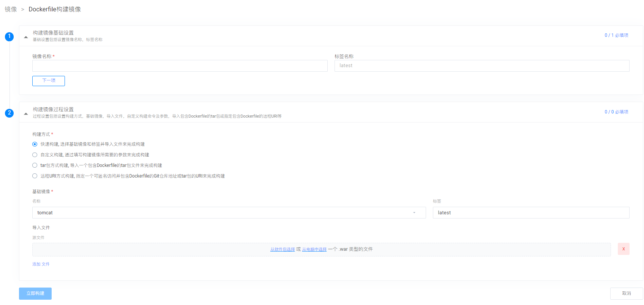The height and width of the screenshot is (305, 644).
Task: Focus the 镜像名称 input field
Action: (180, 66)
